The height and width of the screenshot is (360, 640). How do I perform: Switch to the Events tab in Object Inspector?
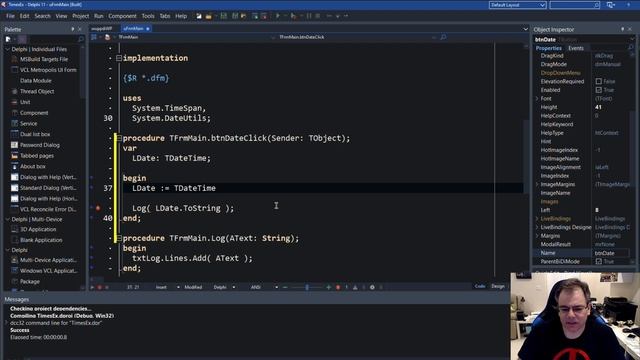(576, 48)
